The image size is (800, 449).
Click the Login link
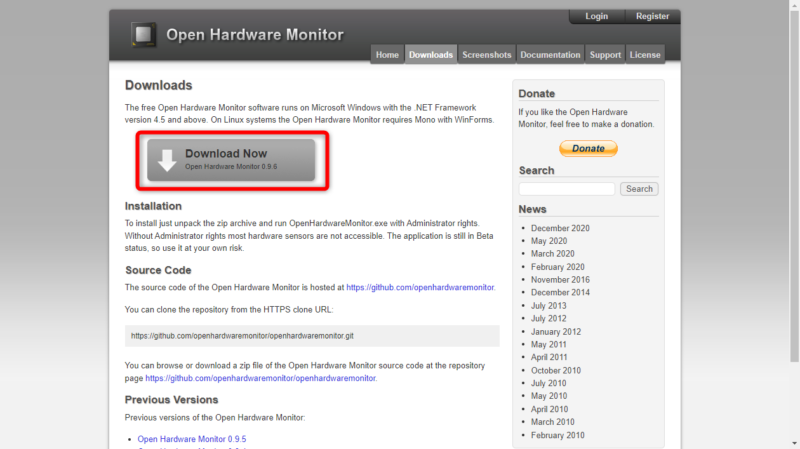[x=596, y=16]
